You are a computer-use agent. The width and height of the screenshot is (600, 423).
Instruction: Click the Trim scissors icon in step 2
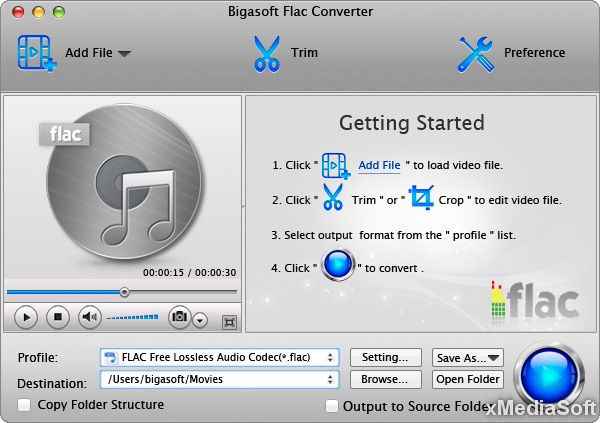point(333,197)
